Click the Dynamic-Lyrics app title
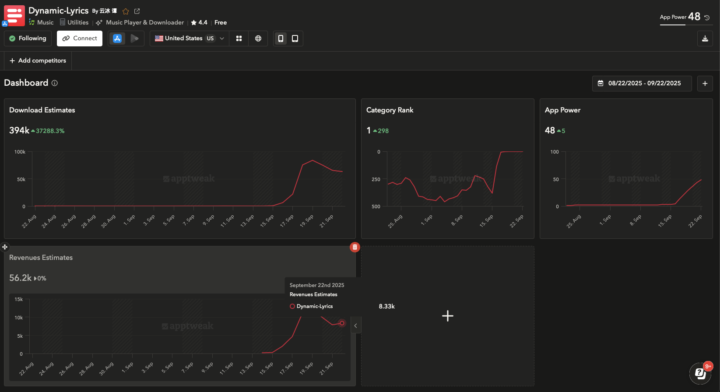This screenshot has height=392, width=720. point(58,11)
